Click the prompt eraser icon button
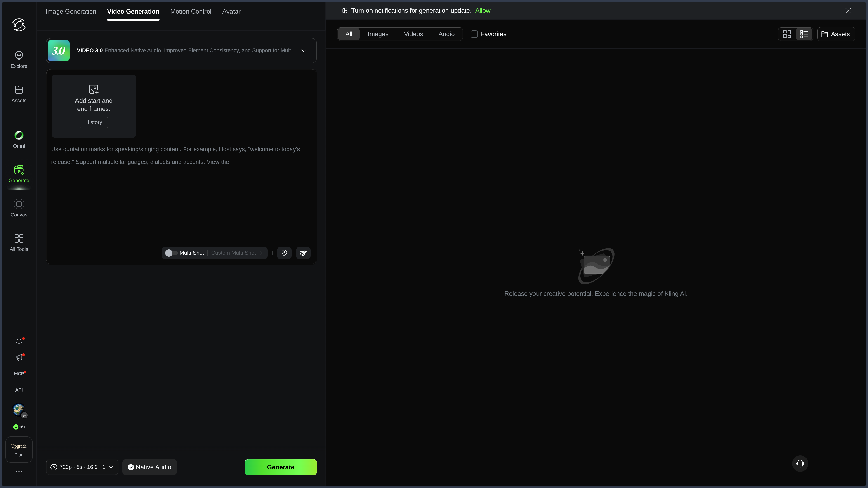 (x=303, y=253)
